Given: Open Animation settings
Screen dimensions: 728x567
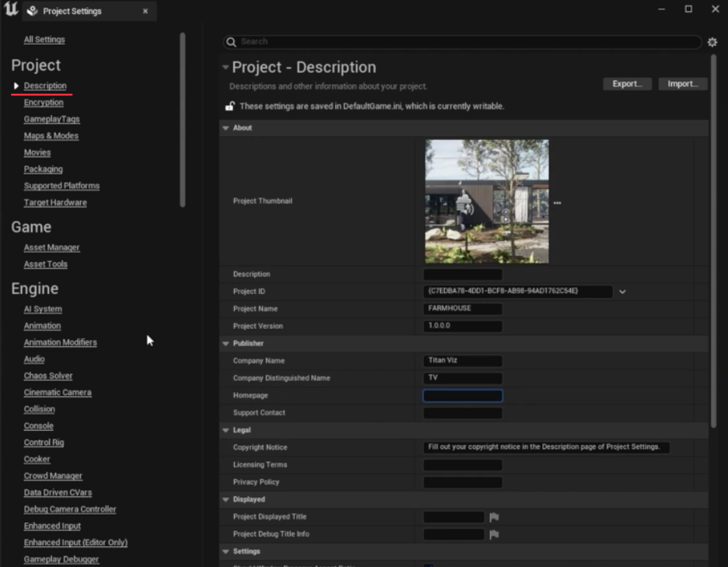Looking at the screenshot, I should click(x=42, y=326).
